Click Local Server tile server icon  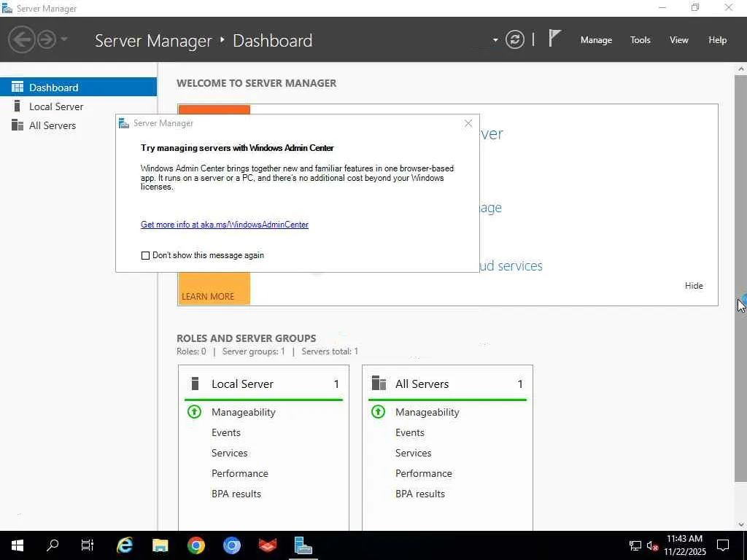click(x=195, y=384)
